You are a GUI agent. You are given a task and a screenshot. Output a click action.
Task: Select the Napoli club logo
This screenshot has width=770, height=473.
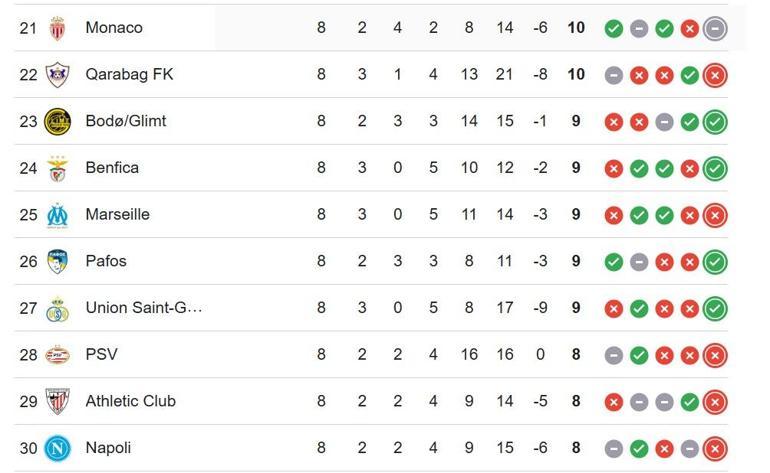58,448
